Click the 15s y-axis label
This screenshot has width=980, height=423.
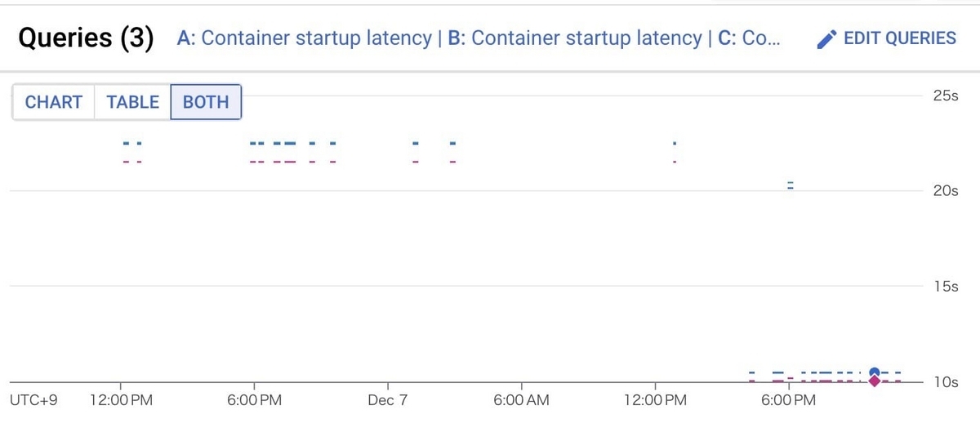945,286
